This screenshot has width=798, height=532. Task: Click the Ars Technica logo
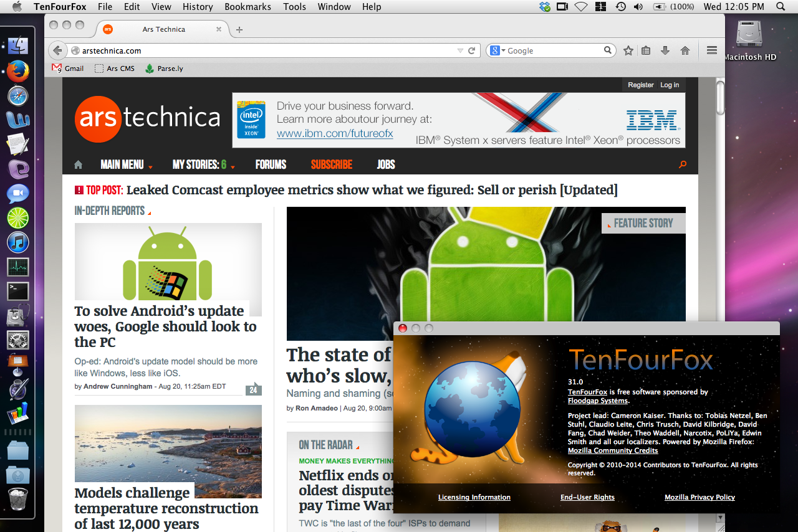[x=147, y=118]
